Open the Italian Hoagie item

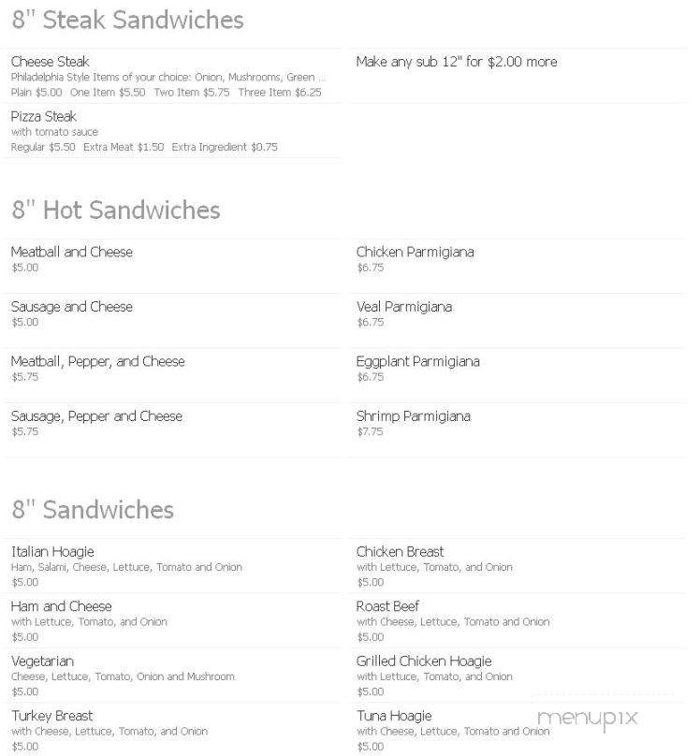pyautogui.click(x=52, y=552)
